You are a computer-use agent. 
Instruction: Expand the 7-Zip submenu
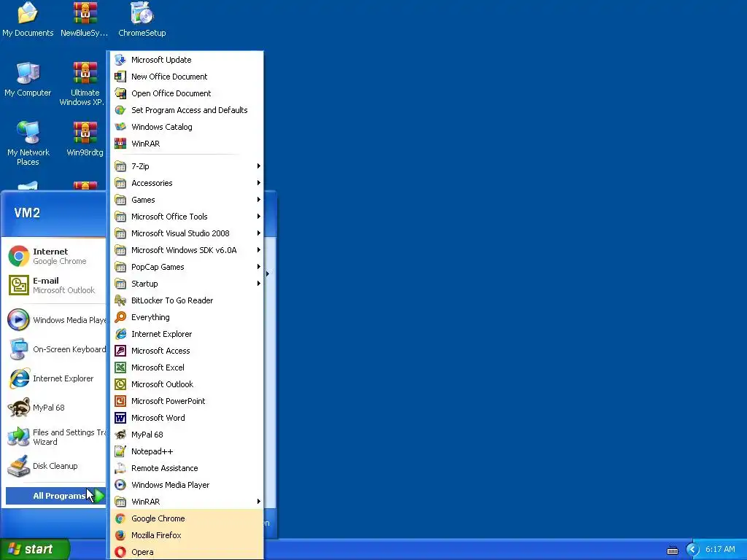[186, 166]
